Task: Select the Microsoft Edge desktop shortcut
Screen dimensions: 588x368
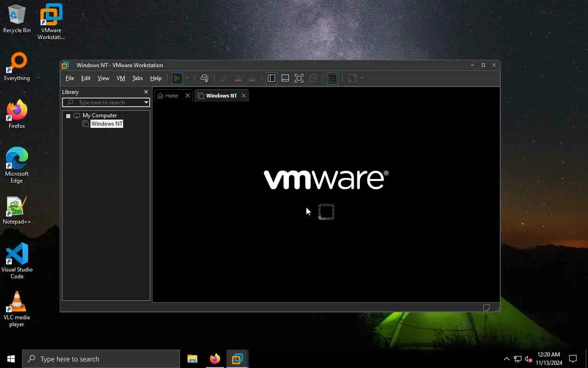Action: pos(17,166)
